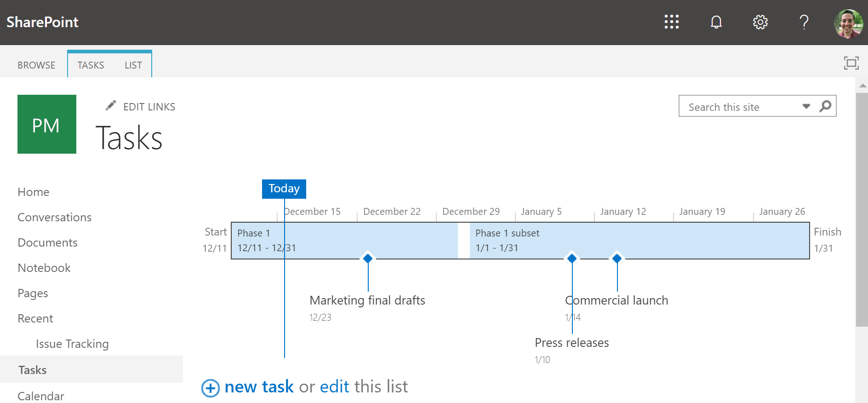
Task: Open the TASKS ribbon tab
Action: tap(91, 65)
